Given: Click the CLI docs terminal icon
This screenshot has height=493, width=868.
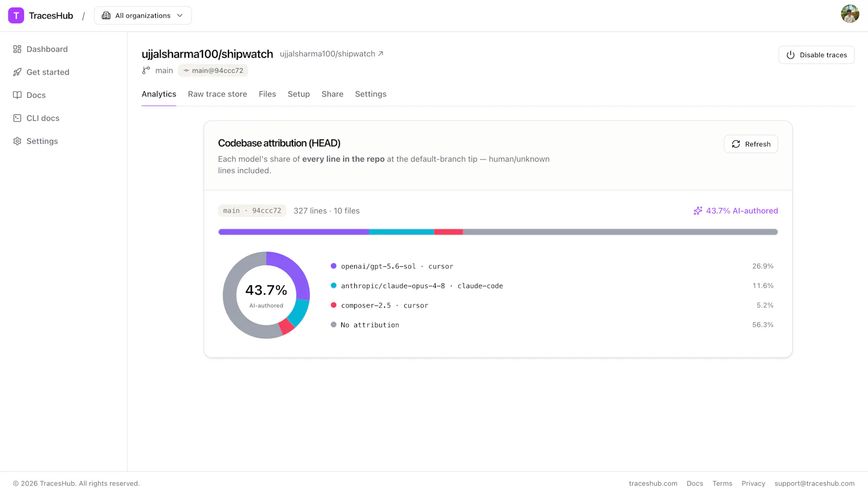Looking at the screenshot, I should click(x=17, y=118).
